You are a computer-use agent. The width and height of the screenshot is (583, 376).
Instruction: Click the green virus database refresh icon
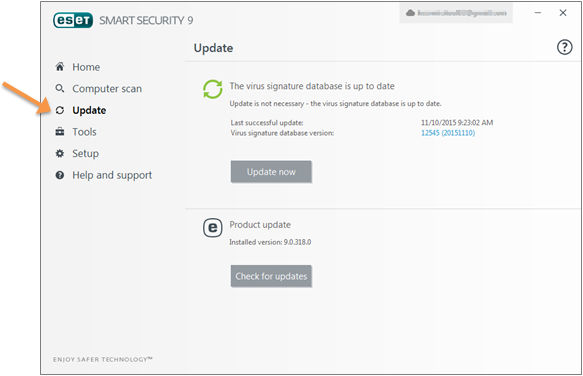coord(213,89)
